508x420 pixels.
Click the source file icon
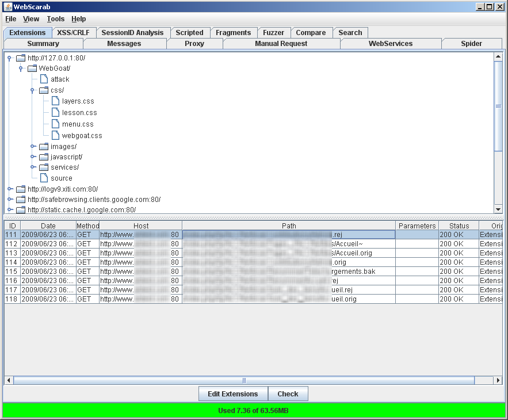coord(44,178)
